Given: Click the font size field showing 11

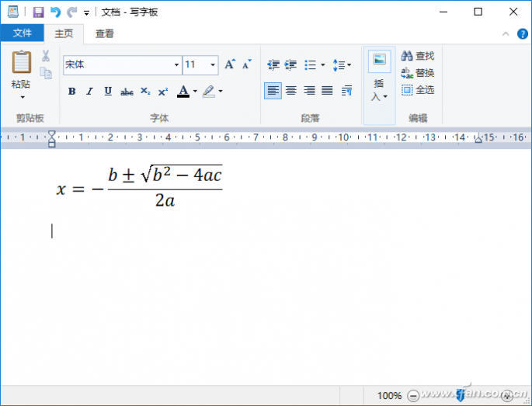Looking at the screenshot, I should click(196, 64).
